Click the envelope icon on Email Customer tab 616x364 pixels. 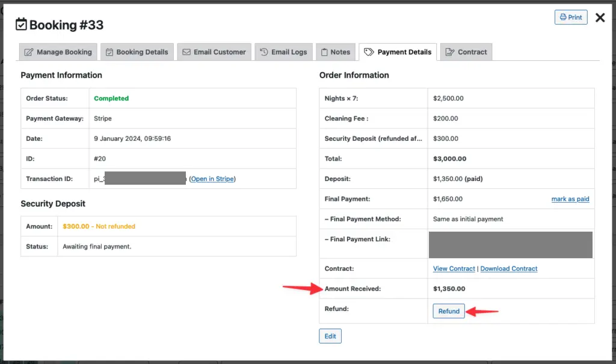pos(186,52)
